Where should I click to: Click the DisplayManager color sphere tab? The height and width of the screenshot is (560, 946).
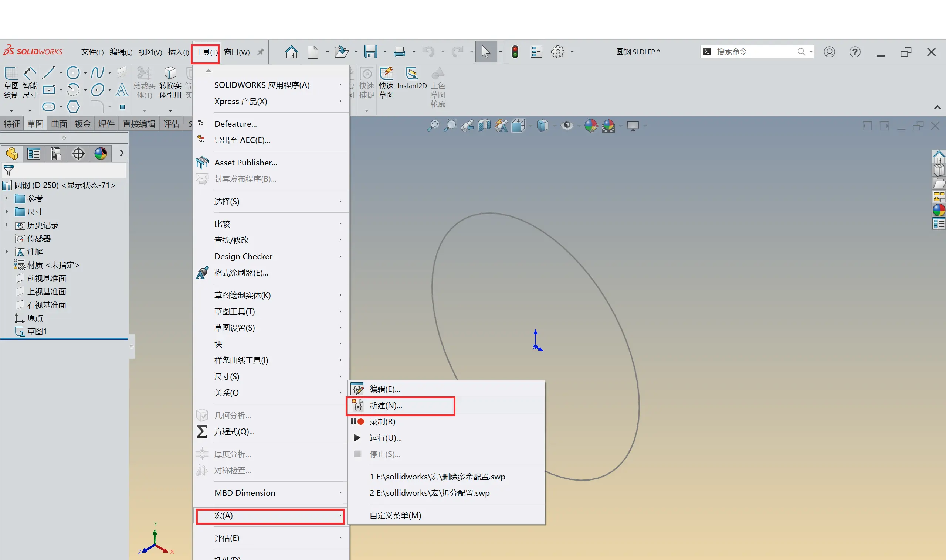pos(101,154)
